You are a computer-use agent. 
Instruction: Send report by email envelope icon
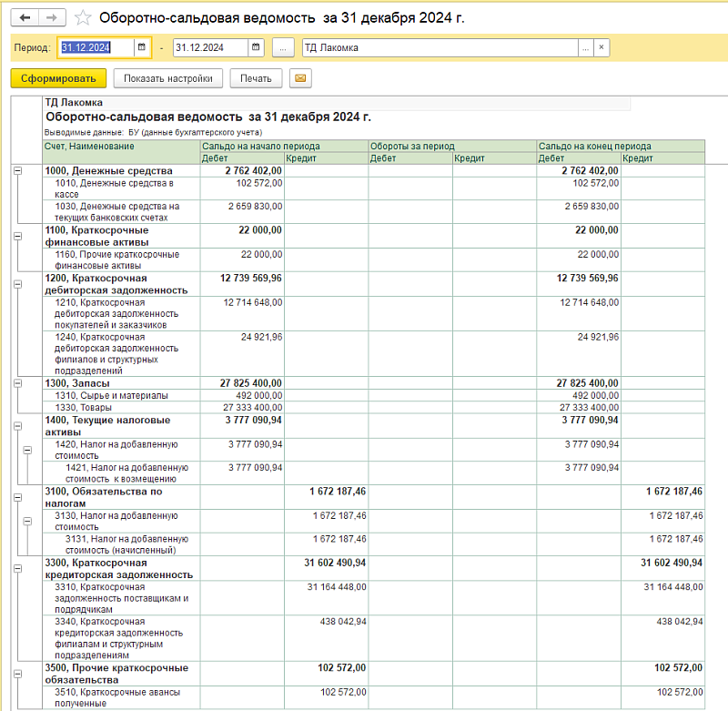(299, 78)
